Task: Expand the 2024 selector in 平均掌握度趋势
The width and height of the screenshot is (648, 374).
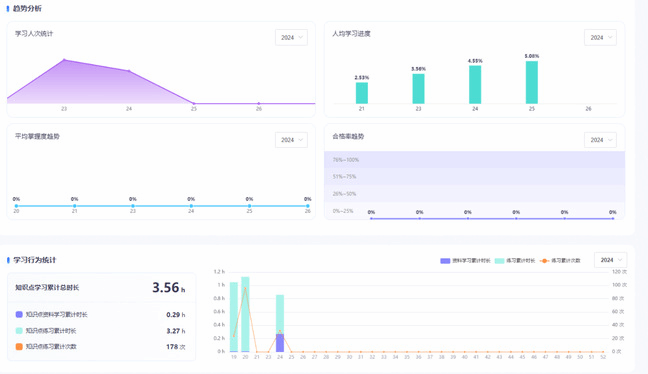Action: pyautogui.click(x=291, y=140)
